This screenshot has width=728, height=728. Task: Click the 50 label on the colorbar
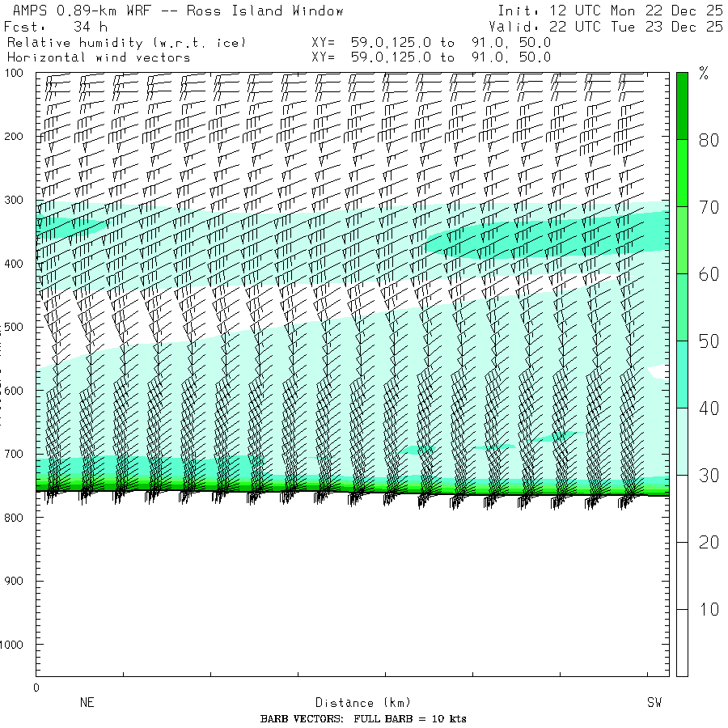click(x=709, y=341)
